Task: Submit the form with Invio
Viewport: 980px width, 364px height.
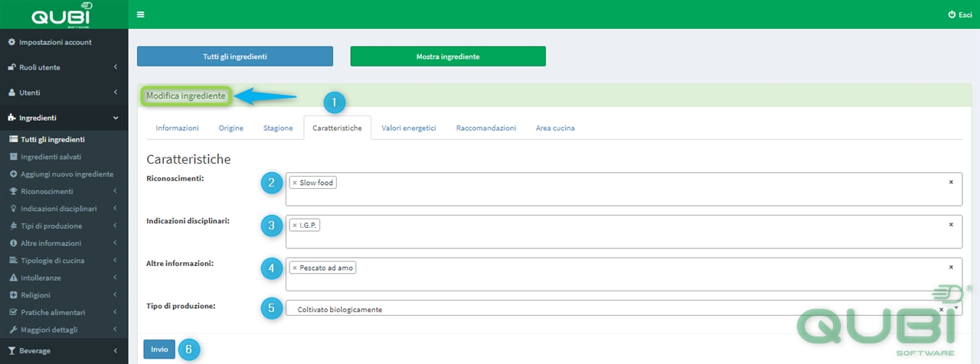Action: [159, 349]
